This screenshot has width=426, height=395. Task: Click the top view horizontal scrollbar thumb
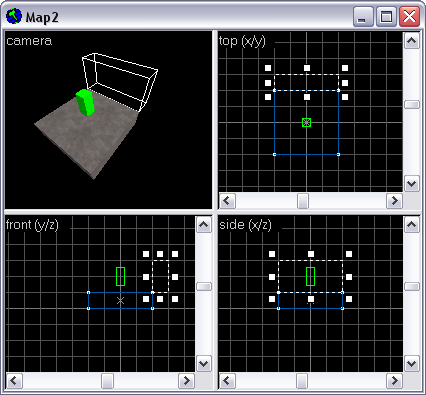[x=303, y=201]
